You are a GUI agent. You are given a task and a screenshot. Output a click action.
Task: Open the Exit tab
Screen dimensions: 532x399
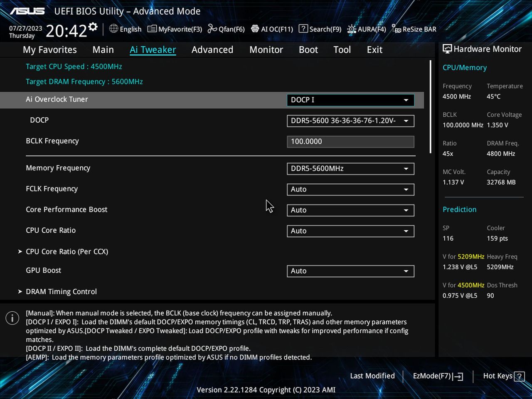pyautogui.click(x=374, y=50)
